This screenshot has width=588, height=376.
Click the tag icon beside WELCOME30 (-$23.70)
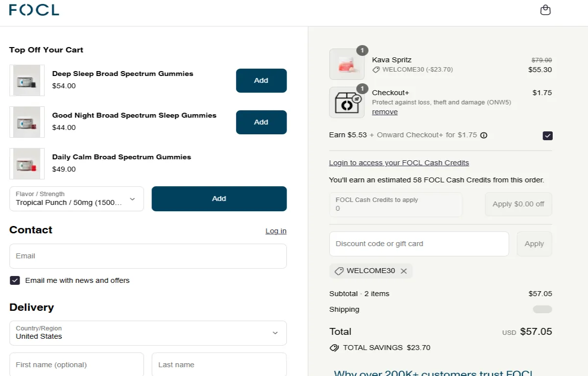pos(376,70)
